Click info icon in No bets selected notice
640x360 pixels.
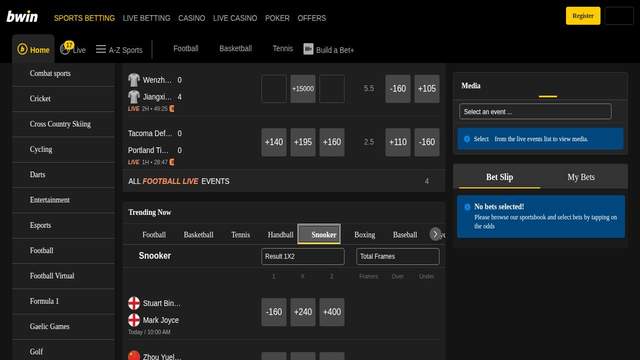pos(467,207)
